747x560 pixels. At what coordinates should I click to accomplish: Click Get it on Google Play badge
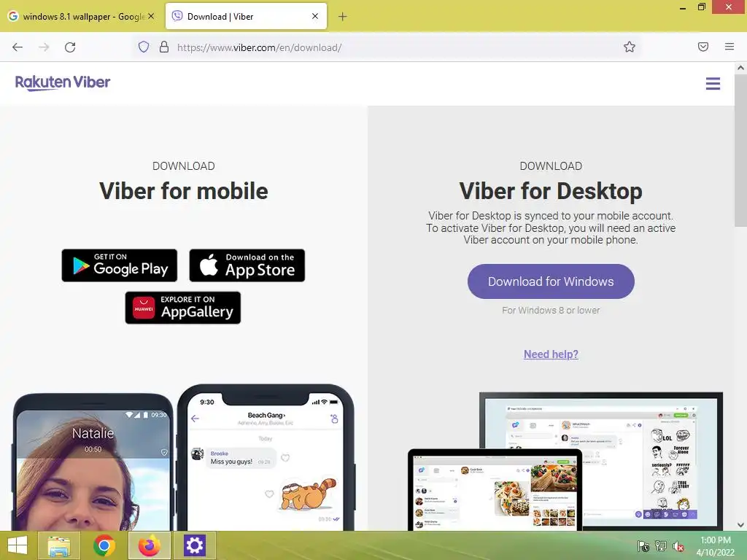tap(119, 265)
